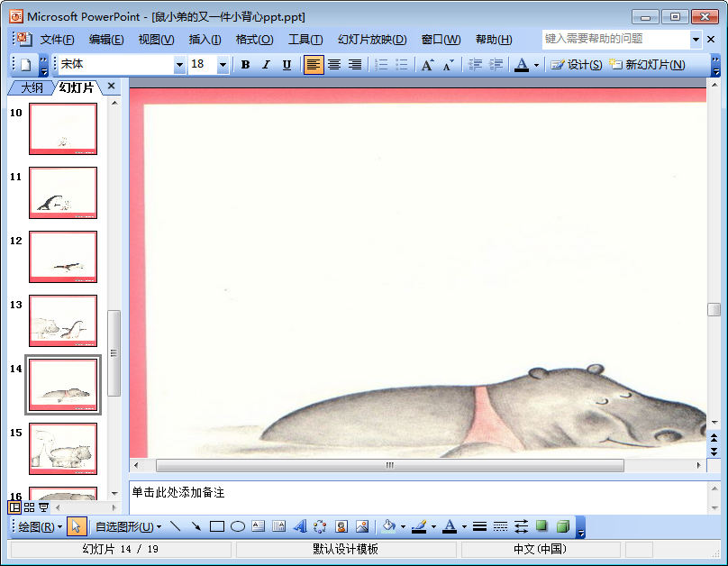728x566 pixels.
Task: Expand the font size dropdown
Action: point(223,65)
